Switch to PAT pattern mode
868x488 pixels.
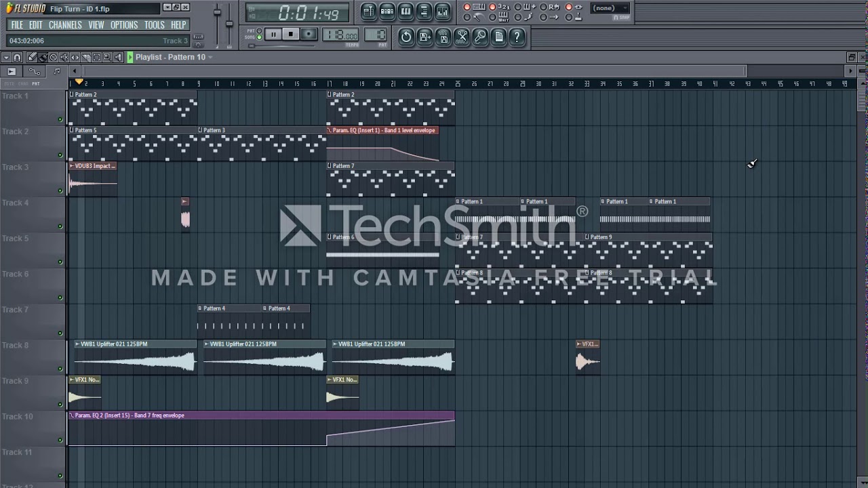[259, 30]
